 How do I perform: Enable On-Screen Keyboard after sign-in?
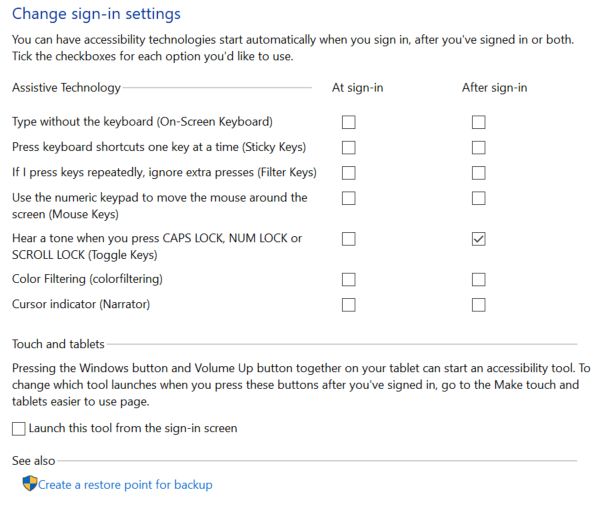(x=478, y=122)
